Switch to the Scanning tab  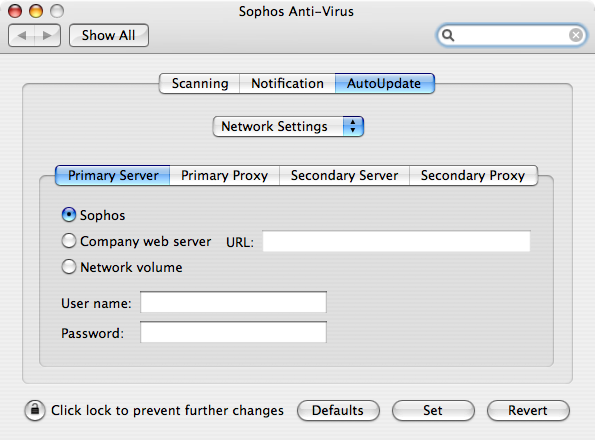tap(200, 83)
